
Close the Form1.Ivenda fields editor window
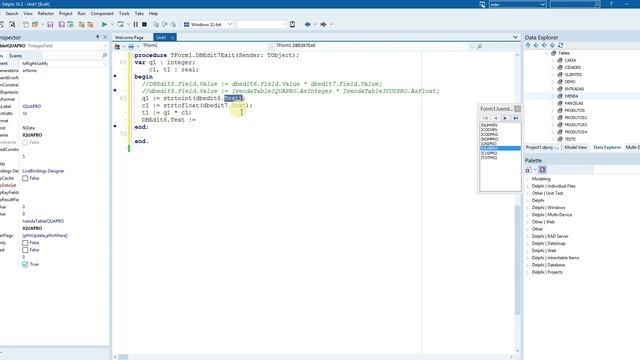tap(518, 109)
